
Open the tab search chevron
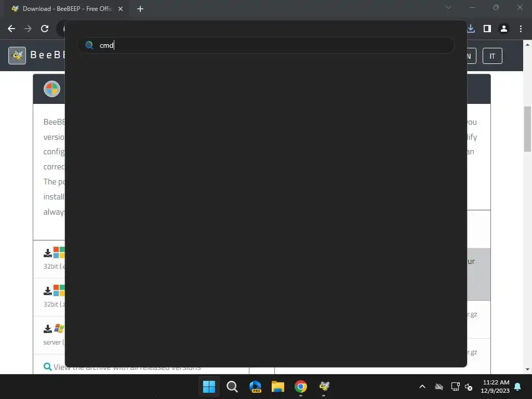click(x=448, y=7)
